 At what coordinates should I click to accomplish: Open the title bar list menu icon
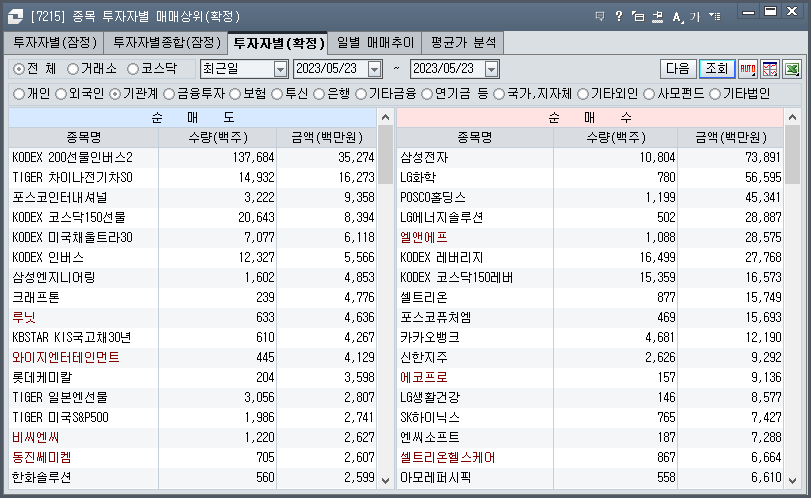click(715, 17)
